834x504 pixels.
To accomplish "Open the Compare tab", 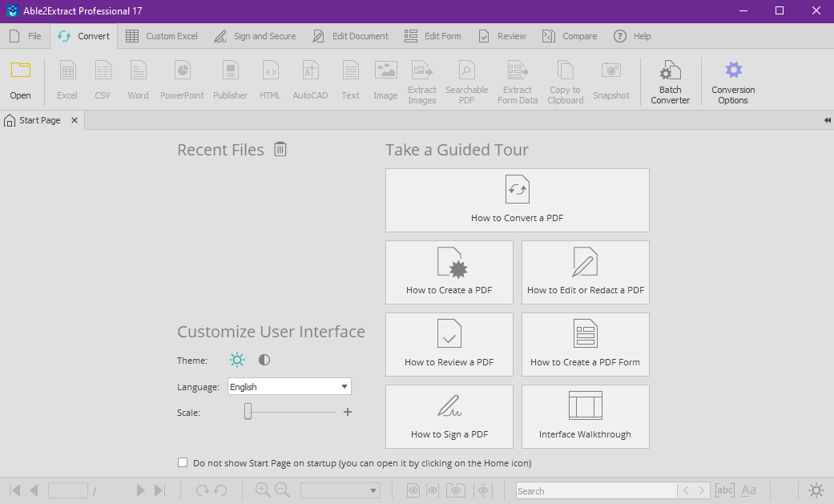I will 570,36.
